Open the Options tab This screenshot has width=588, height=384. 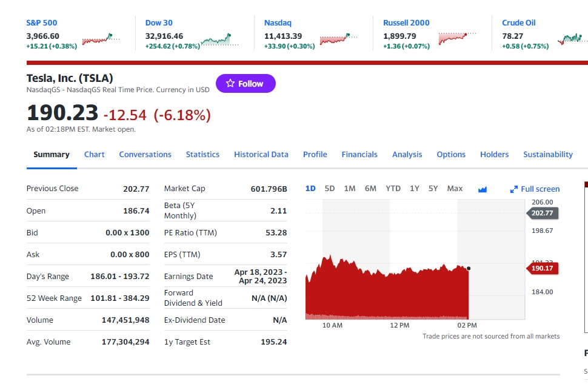[x=451, y=155]
